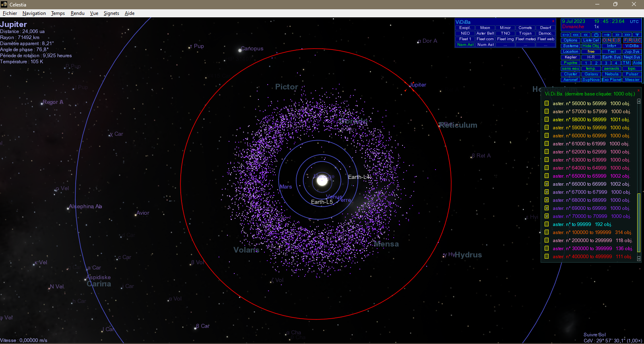Click the reverse time direction arrow icon
The height and width of the screenshot is (344, 644).
pos(566,35)
